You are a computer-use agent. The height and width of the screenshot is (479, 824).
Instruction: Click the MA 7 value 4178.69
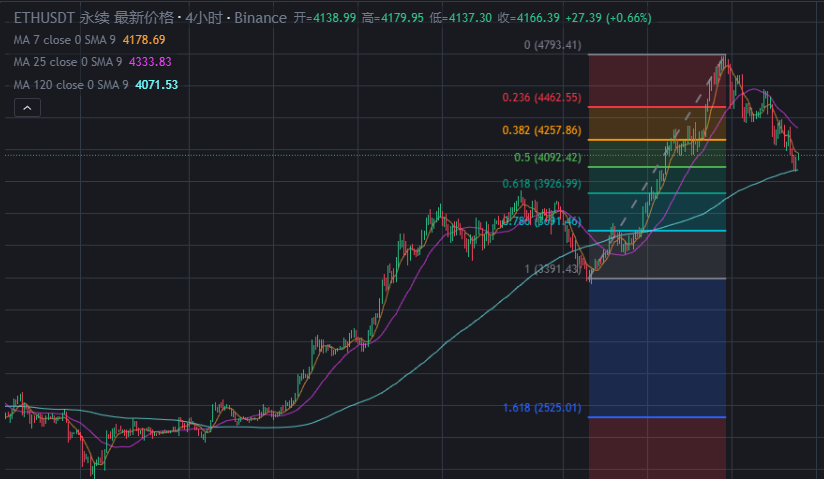pos(144,40)
